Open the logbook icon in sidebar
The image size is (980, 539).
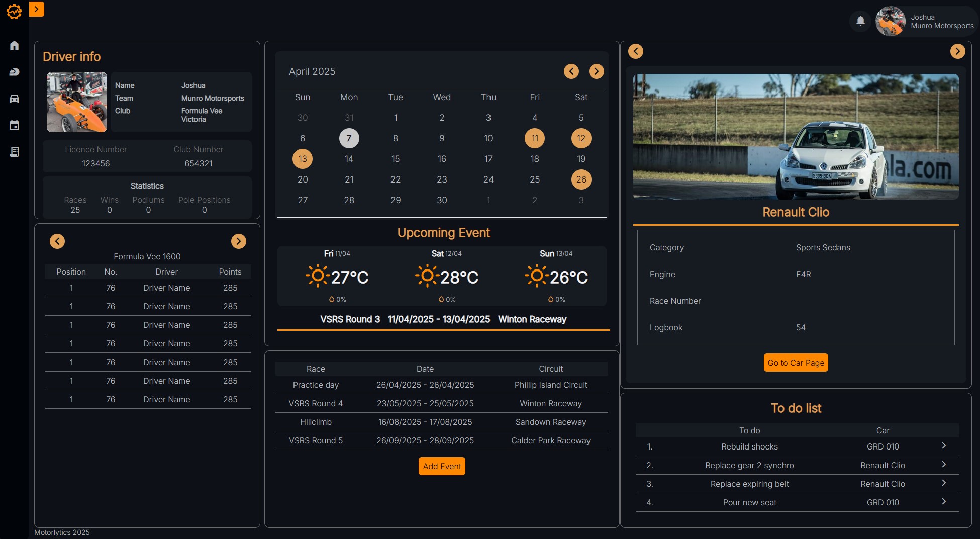click(15, 152)
